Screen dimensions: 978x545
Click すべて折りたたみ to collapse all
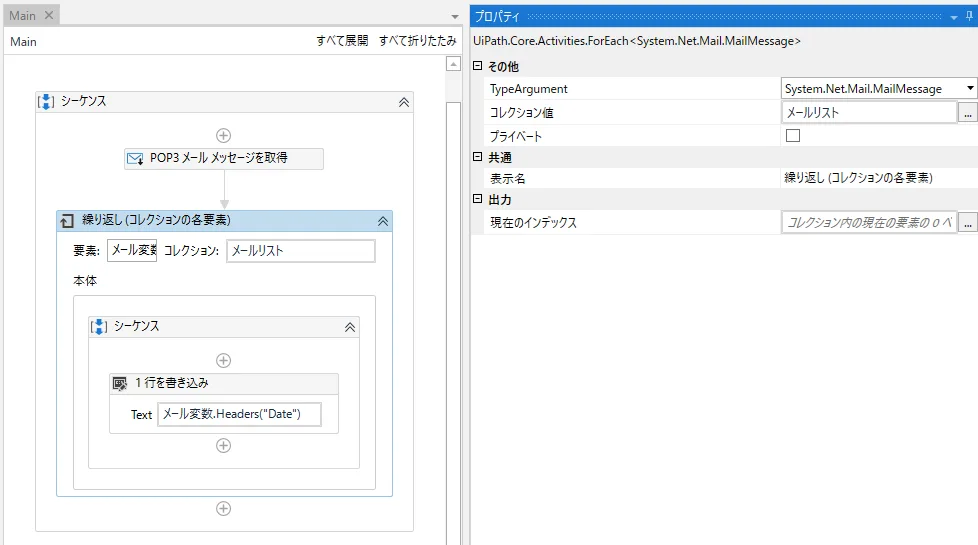pos(417,41)
